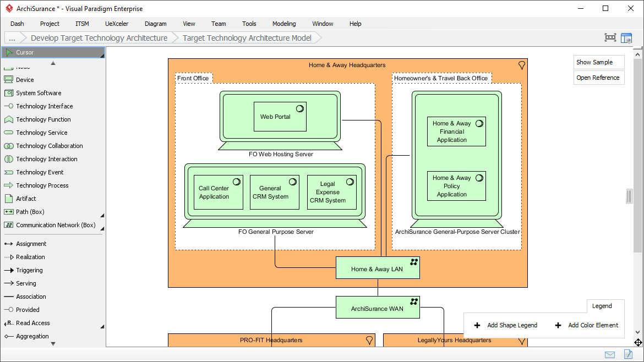This screenshot has width=644, height=362.
Task: Expand the Cursor tool options arrow
Action: [102, 56]
